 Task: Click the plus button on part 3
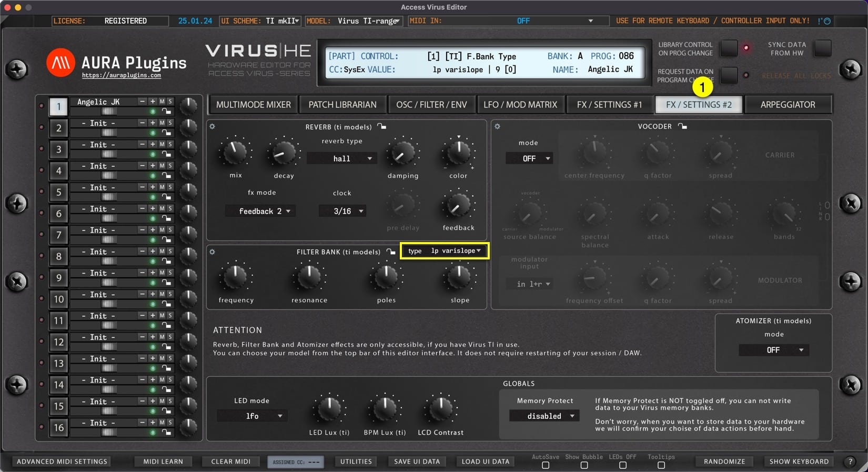[153, 144]
